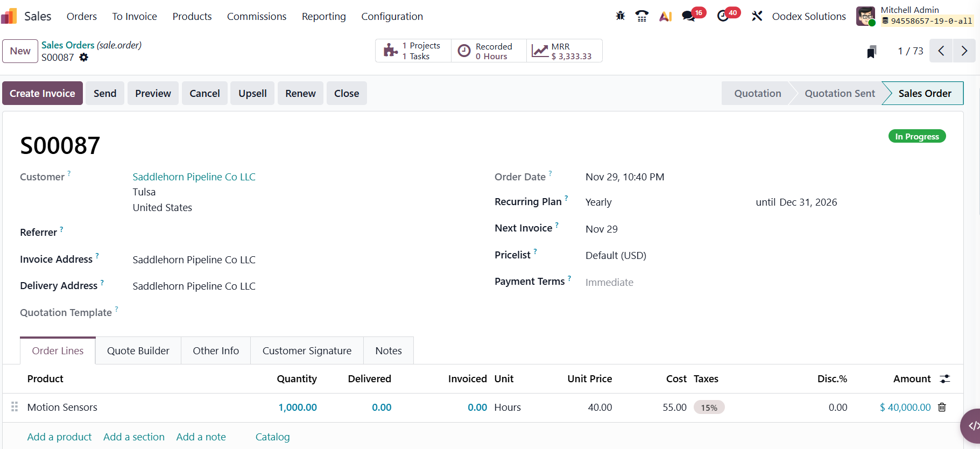Toggle optional columns settings in order table
This screenshot has height=449, width=980.
pos(944,379)
